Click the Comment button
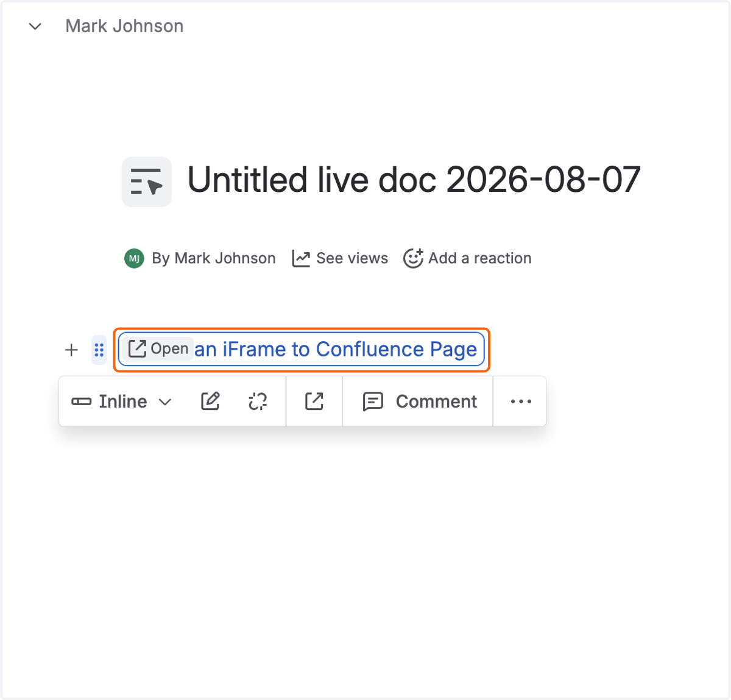731x700 pixels. tap(420, 401)
